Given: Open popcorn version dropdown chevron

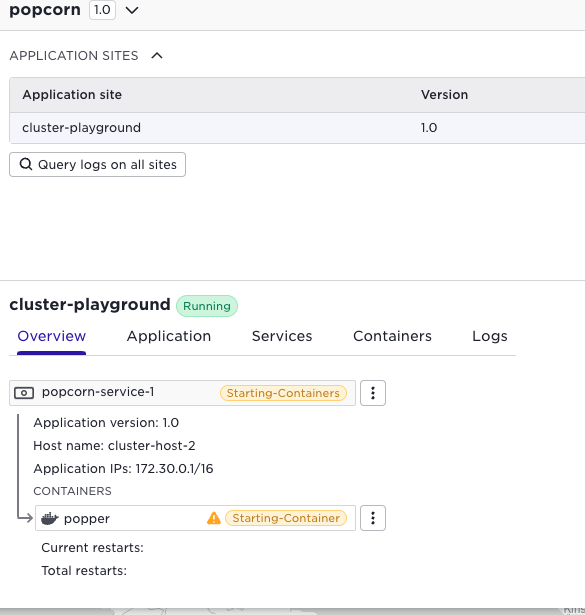Looking at the screenshot, I should pos(132,11).
